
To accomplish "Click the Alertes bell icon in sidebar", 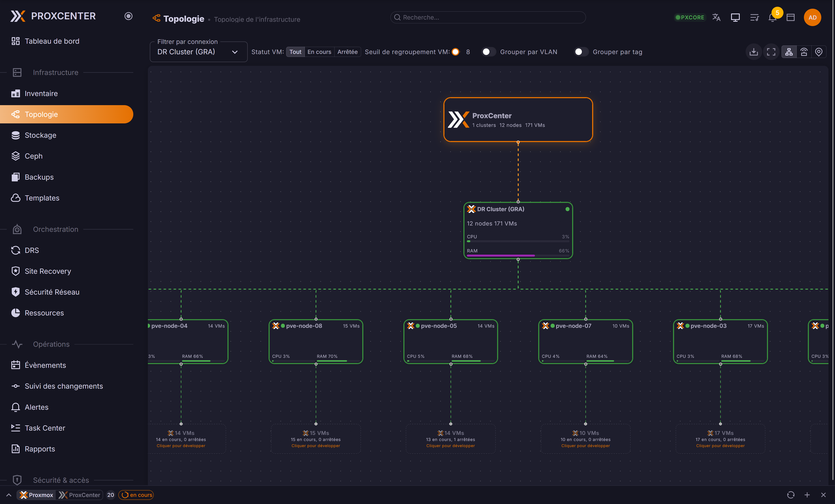I will (x=16, y=407).
